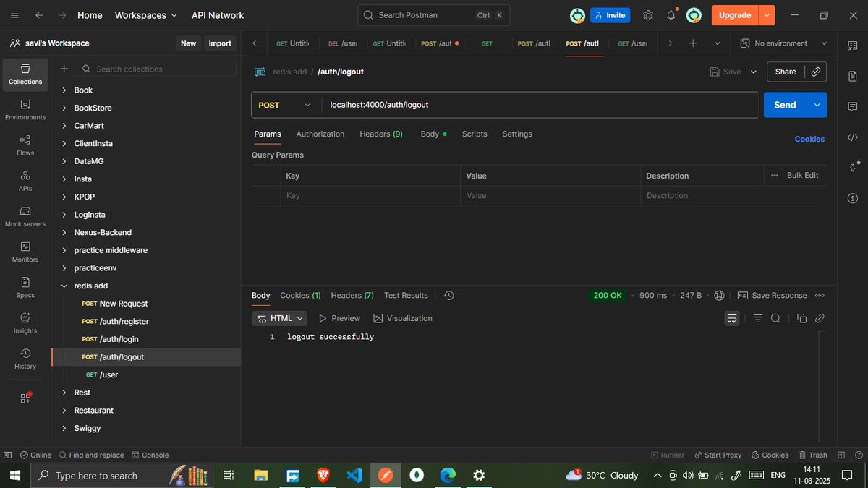Click the Search collections field

point(156,69)
